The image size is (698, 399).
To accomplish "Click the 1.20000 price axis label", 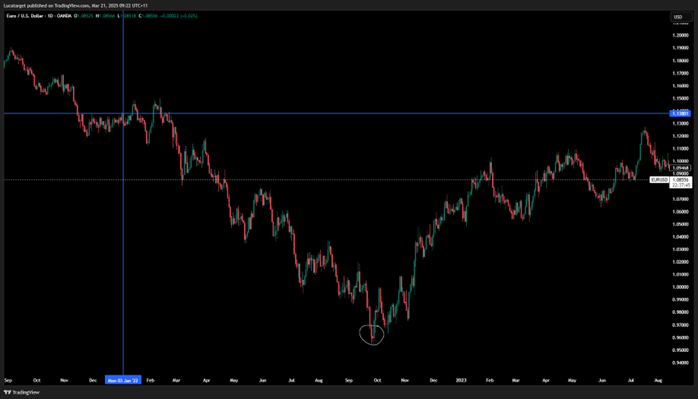I will tap(680, 35).
